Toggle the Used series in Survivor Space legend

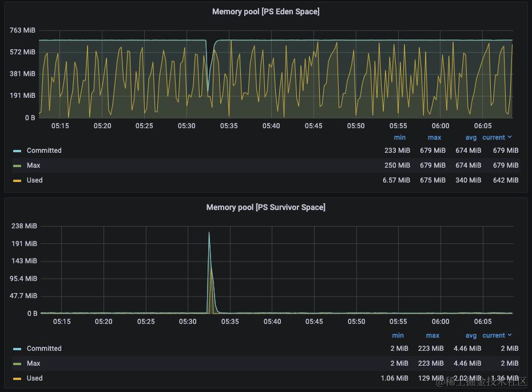tap(34, 378)
